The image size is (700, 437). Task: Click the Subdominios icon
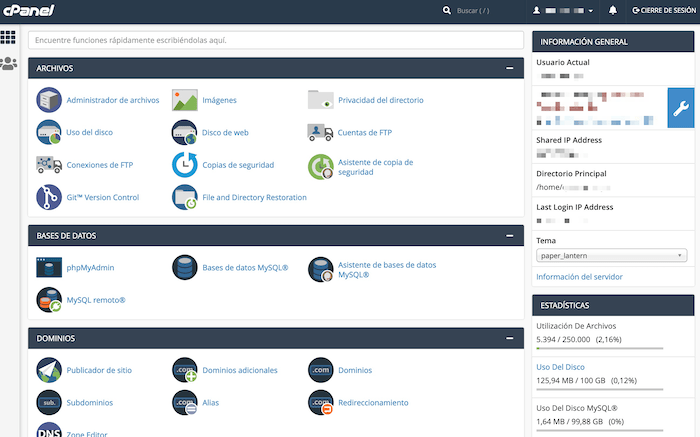pos(49,402)
